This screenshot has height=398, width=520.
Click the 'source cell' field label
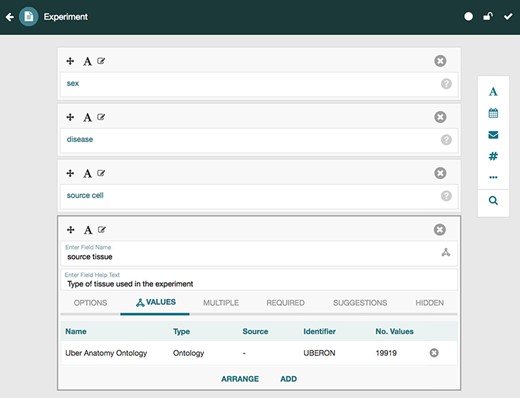[x=85, y=195]
